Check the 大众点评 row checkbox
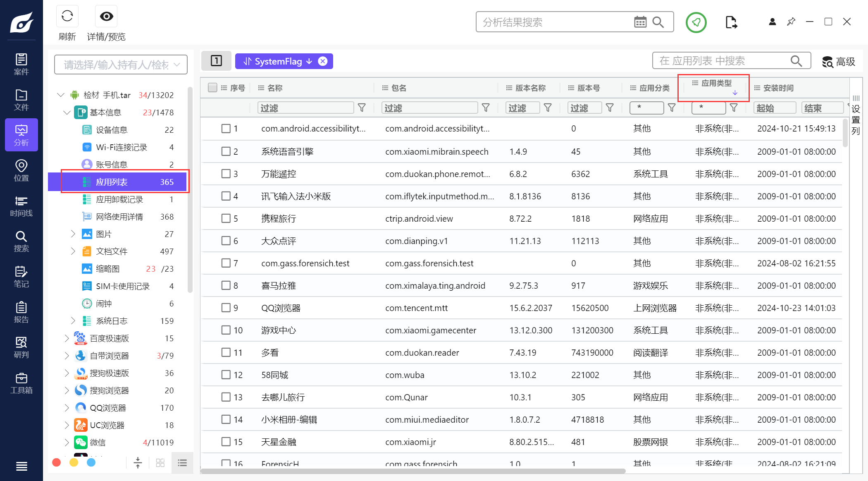The image size is (868, 481). (226, 241)
